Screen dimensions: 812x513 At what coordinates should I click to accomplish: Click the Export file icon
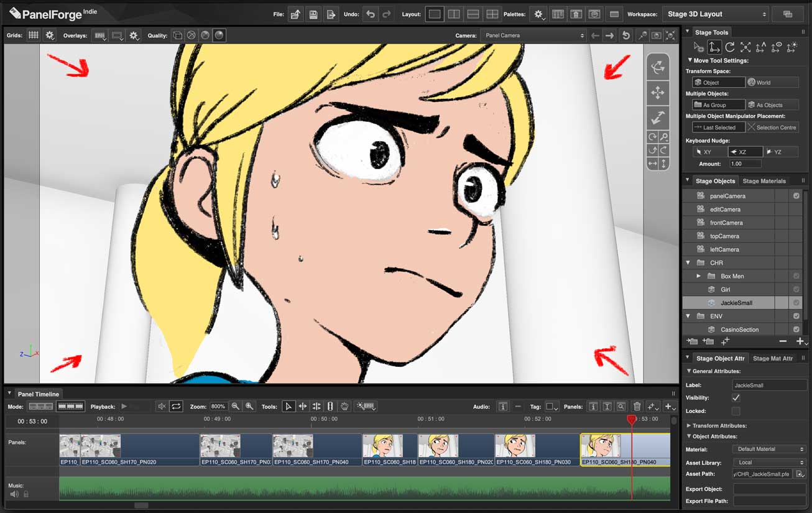click(x=331, y=14)
